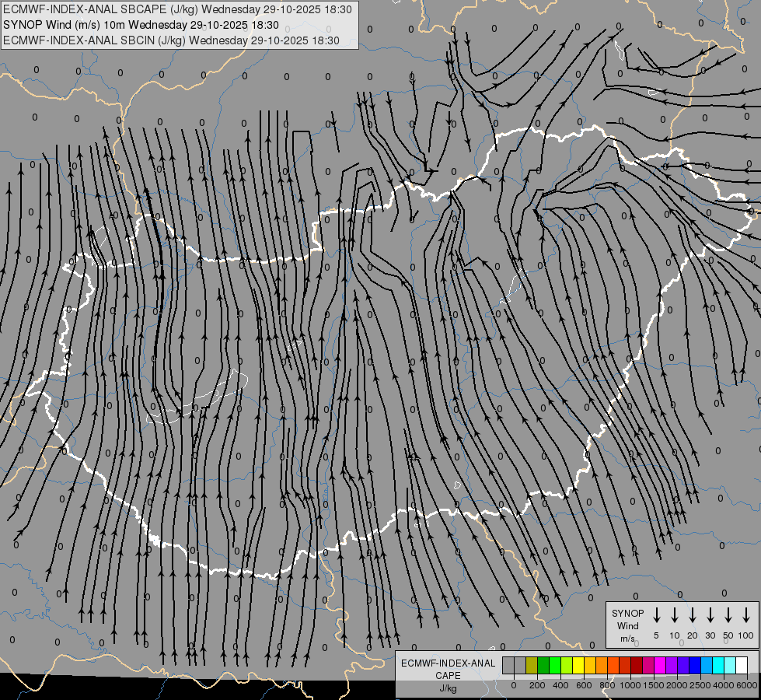Select the bright green CAPE swatch
This screenshot has height=700, width=761.
coord(555,665)
